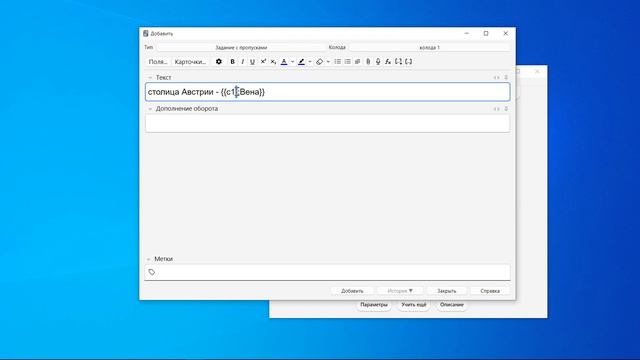The width and height of the screenshot is (640, 360).
Task: Toggle HTML editor for Текст field
Action: [496, 78]
